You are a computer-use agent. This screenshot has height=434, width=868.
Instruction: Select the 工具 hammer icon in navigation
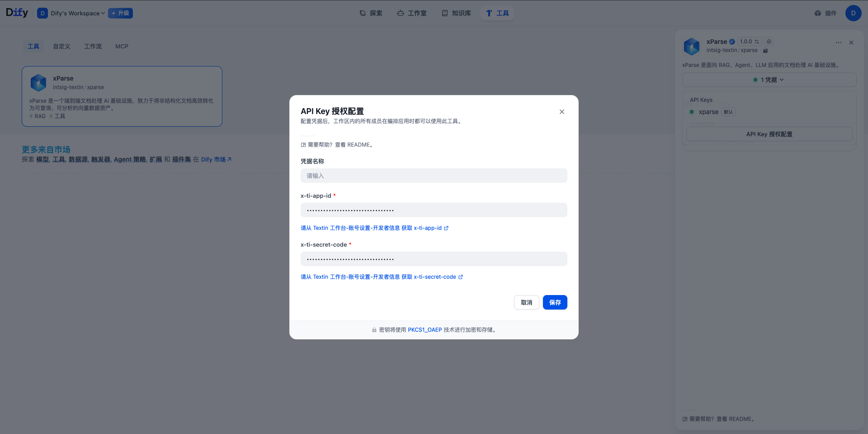coord(488,13)
